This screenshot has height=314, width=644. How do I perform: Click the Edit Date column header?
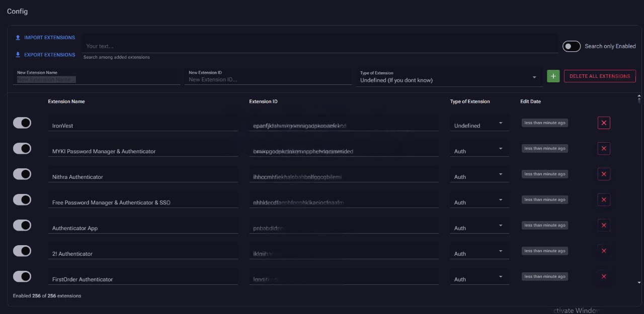pyautogui.click(x=530, y=101)
